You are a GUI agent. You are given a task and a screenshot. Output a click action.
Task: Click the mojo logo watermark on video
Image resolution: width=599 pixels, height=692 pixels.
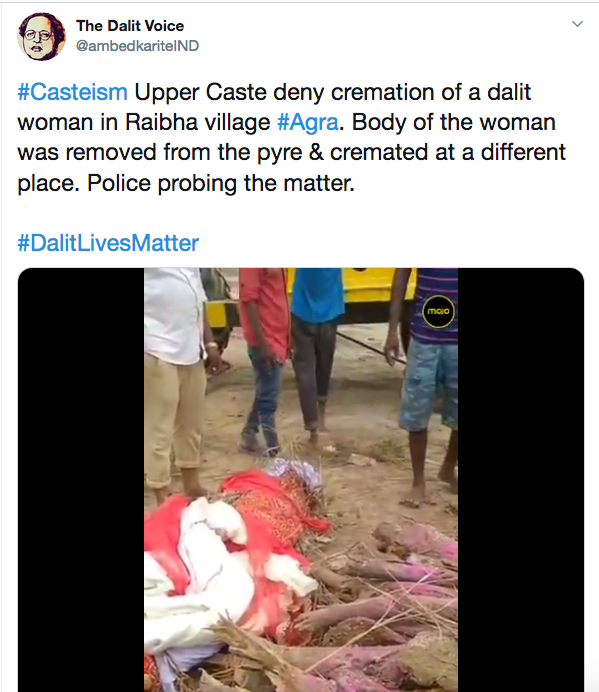438,312
